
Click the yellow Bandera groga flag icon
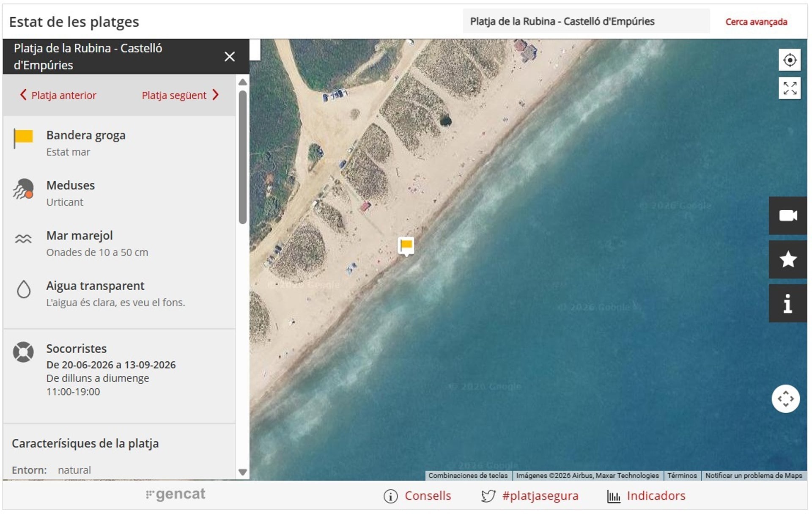pyautogui.click(x=23, y=138)
